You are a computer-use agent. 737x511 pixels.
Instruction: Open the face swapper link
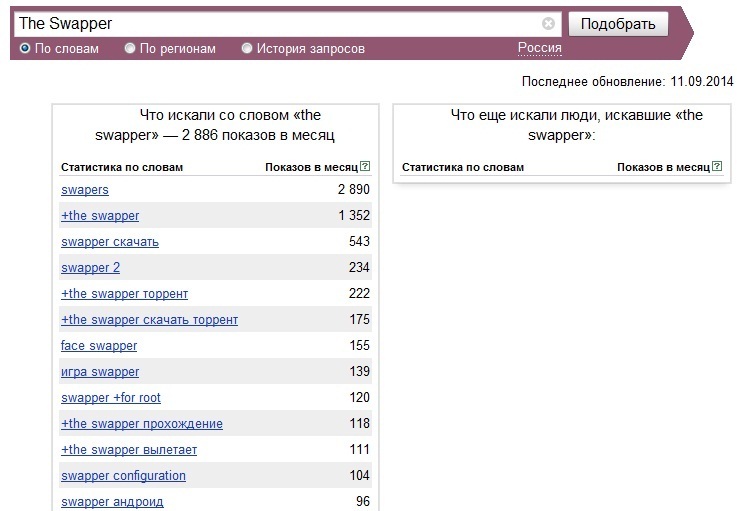99,346
